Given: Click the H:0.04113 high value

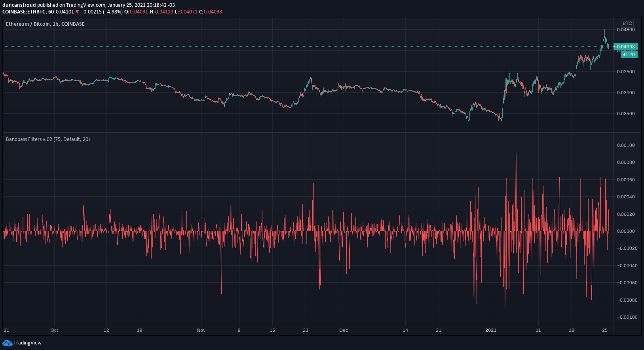Looking at the screenshot, I should [161, 12].
